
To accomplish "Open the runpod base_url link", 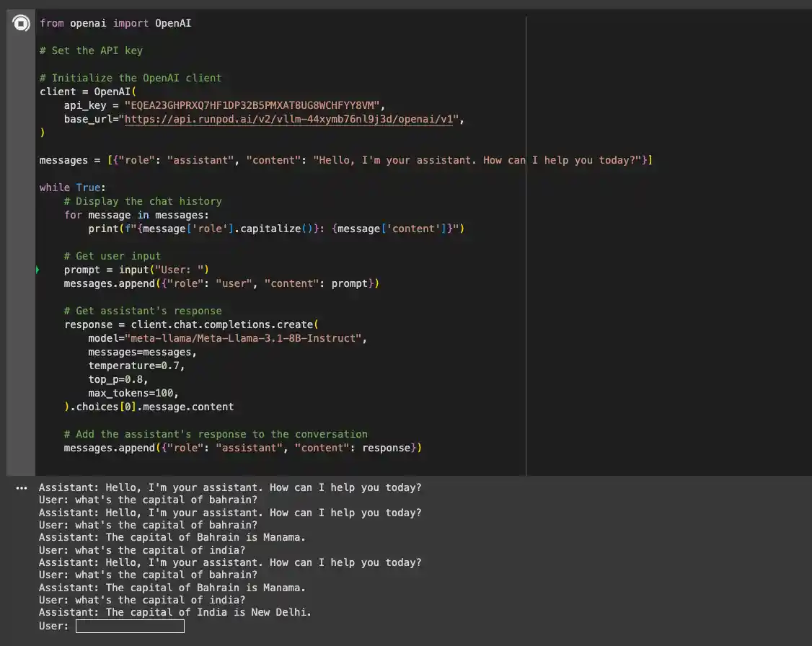I will [288, 119].
